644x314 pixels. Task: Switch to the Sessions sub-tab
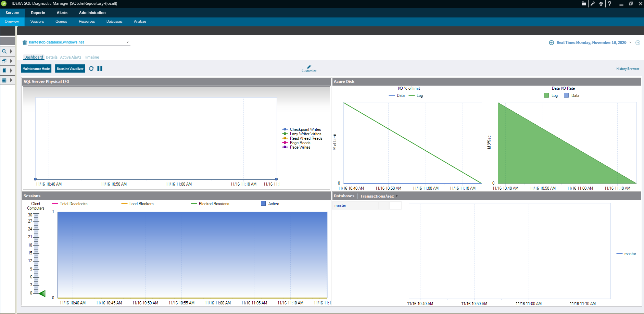click(37, 22)
